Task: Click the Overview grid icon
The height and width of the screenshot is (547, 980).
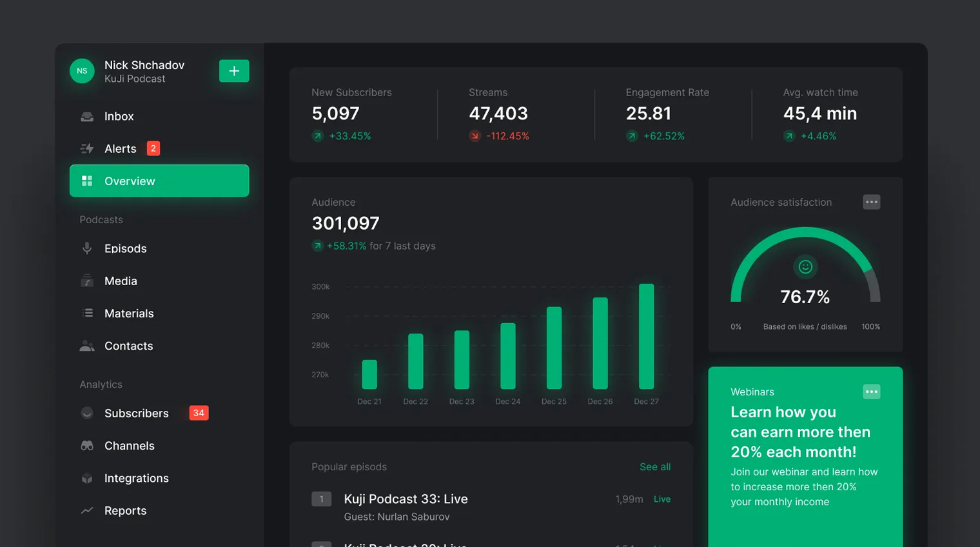Action: pyautogui.click(x=87, y=181)
